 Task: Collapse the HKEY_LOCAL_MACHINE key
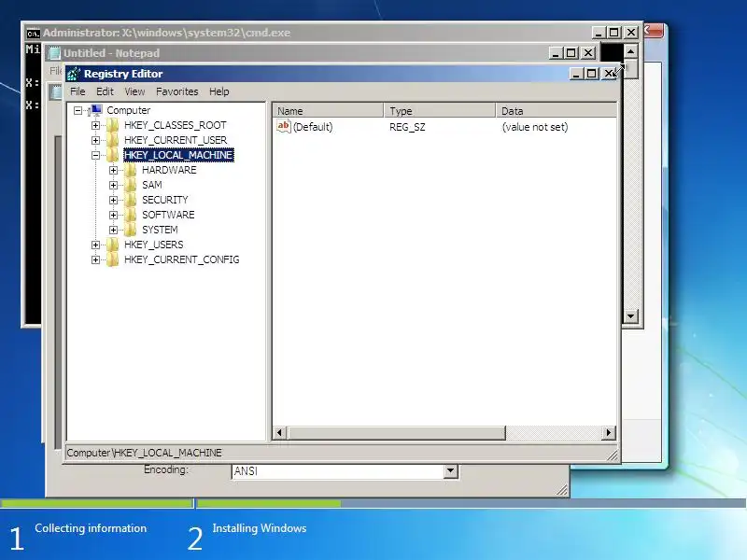96,155
